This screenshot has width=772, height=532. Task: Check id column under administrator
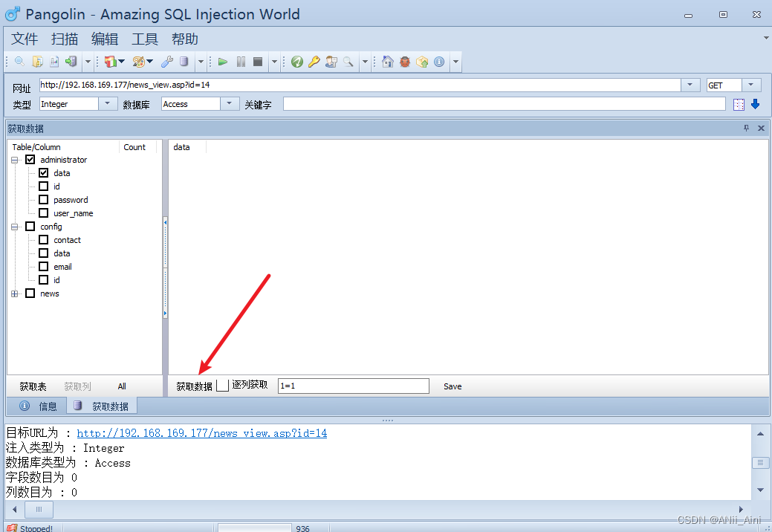pyautogui.click(x=43, y=186)
